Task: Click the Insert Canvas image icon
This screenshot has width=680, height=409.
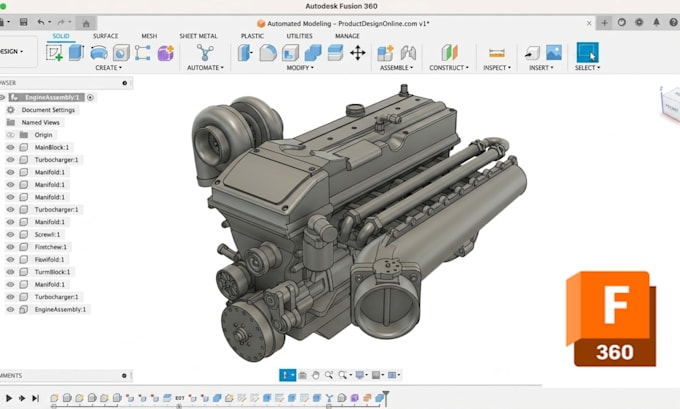Action: 554,52
